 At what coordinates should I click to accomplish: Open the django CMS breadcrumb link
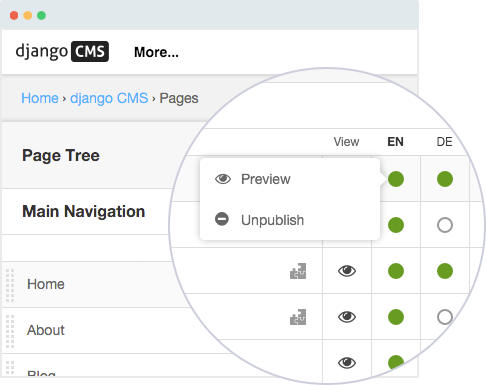pyautogui.click(x=109, y=98)
